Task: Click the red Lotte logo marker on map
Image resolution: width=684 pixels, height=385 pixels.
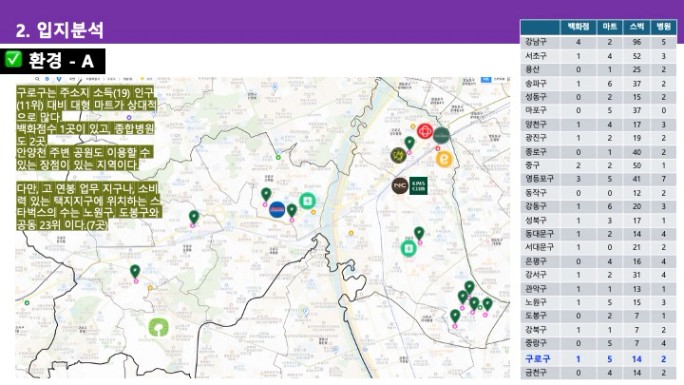Action: 424,131
